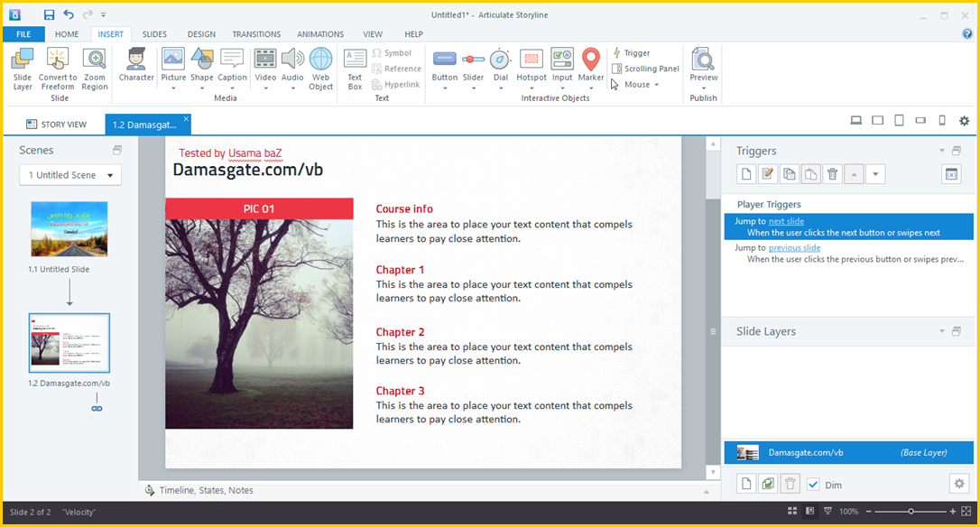Click the 'previous slide' trigger link
Image resolution: width=980 pixels, height=527 pixels.
[x=794, y=248]
